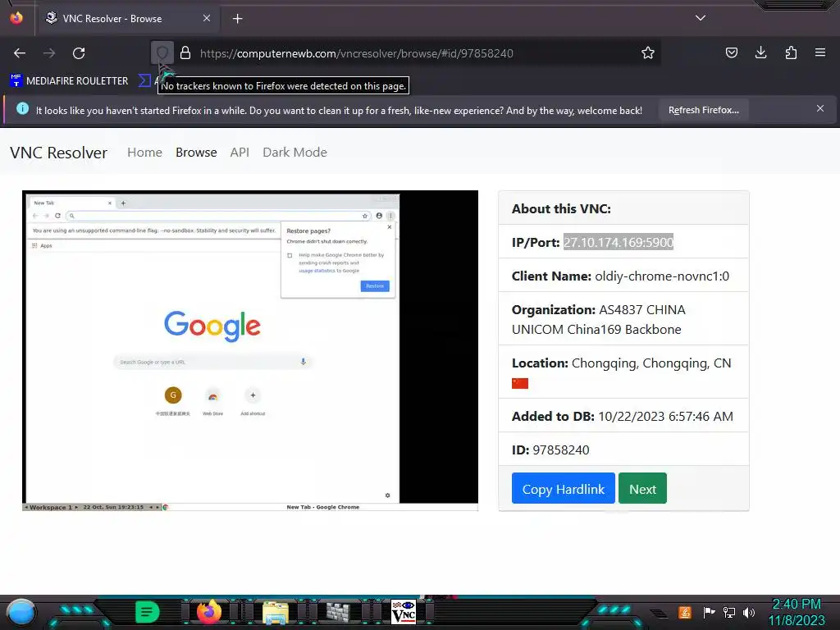The height and width of the screenshot is (630, 840).
Task: Open a new browser tab
Action: [x=237, y=19]
